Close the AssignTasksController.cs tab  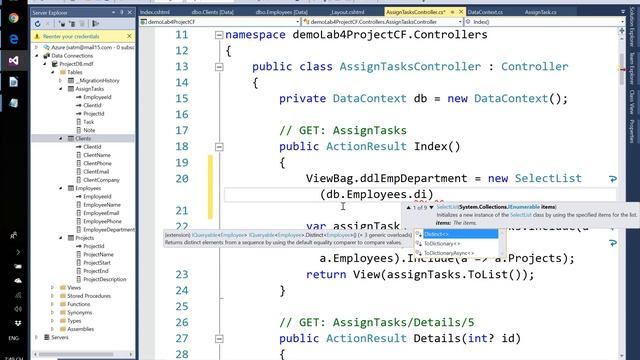point(461,12)
